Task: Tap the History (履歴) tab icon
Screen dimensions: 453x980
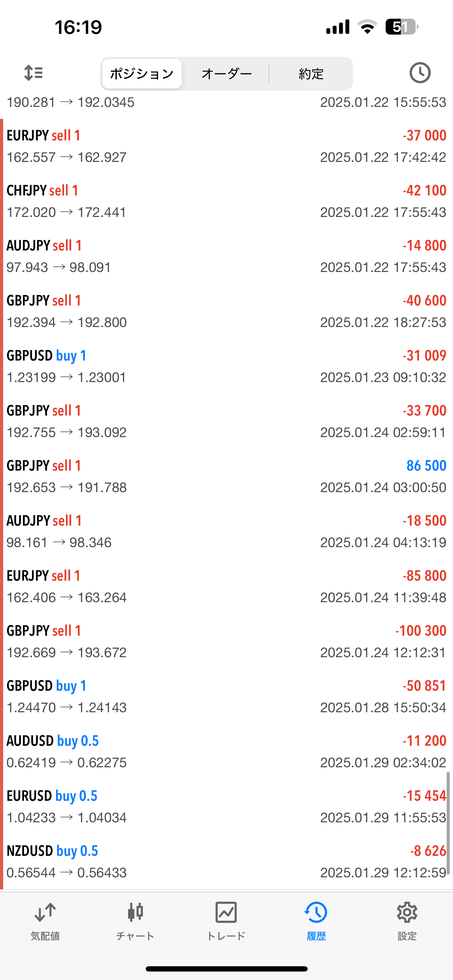Action: coord(316,919)
